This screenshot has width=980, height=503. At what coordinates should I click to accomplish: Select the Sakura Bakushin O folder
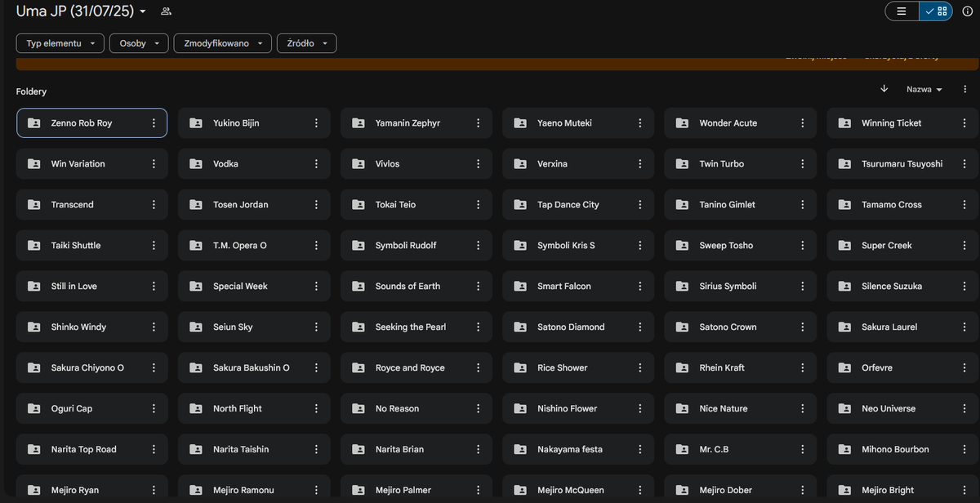click(254, 368)
